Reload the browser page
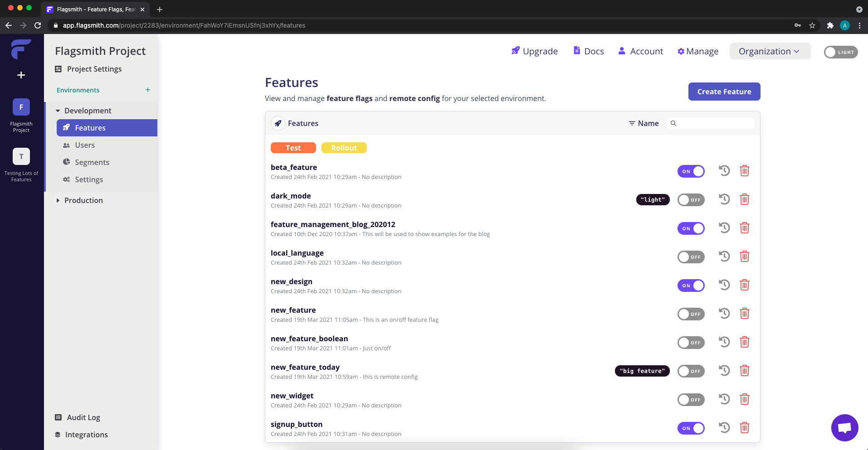Screen dimensions: 868x450 pyautogui.click(x=38, y=25)
